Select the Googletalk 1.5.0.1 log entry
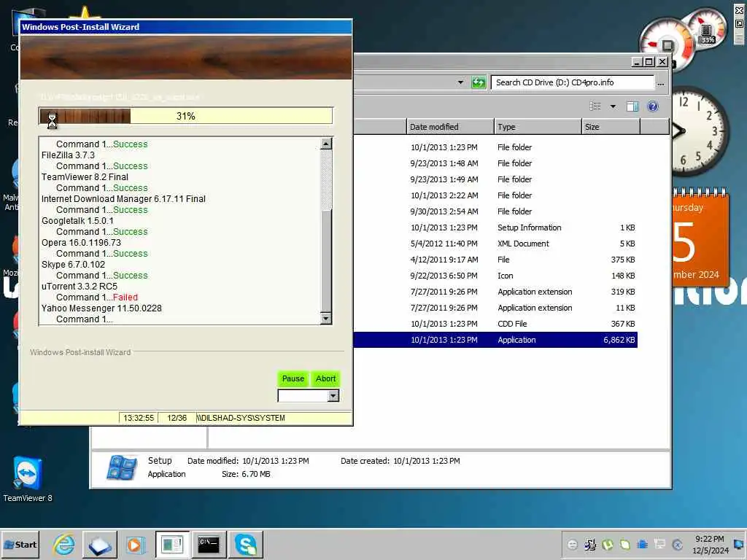747x560 pixels. pyautogui.click(x=77, y=221)
